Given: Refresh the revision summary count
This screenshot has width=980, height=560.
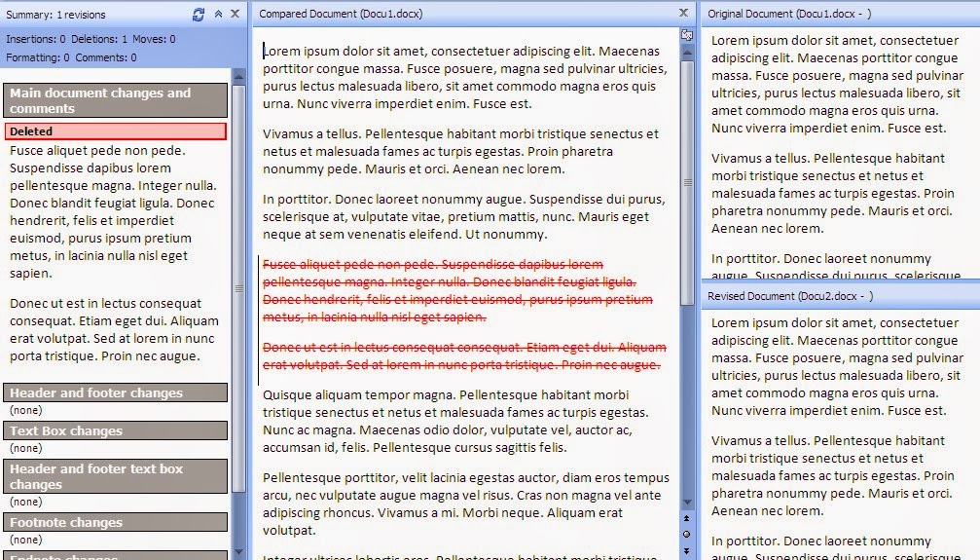Looking at the screenshot, I should [199, 15].
